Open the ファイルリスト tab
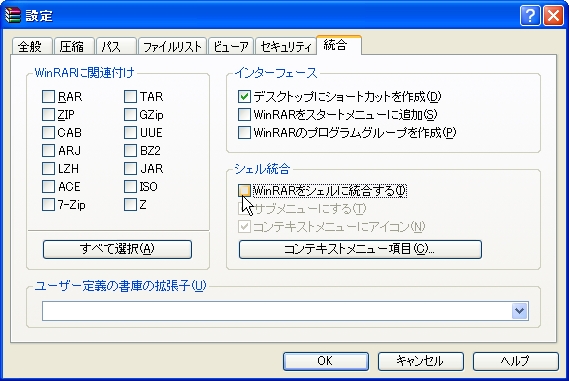The height and width of the screenshot is (381, 569). pyautogui.click(x=172, y=46)
